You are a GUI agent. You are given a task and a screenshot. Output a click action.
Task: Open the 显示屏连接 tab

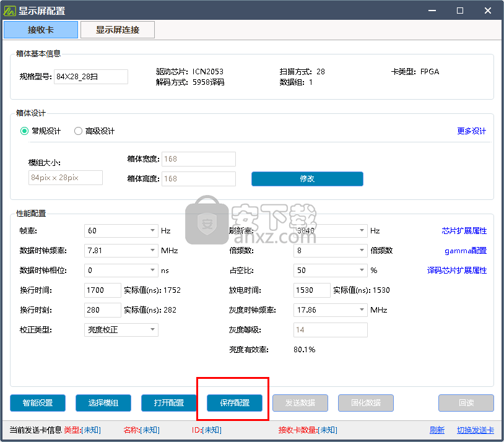click(x=117, y=30)
